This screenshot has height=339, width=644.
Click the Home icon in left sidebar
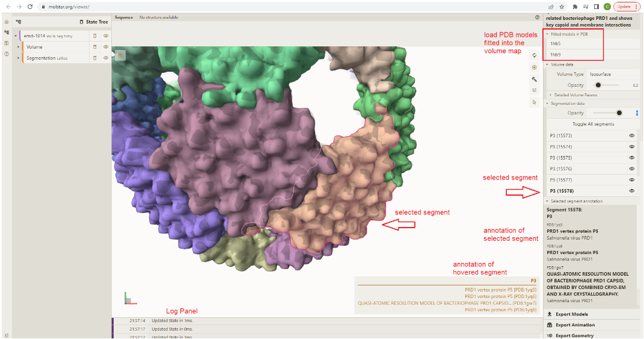6,22
